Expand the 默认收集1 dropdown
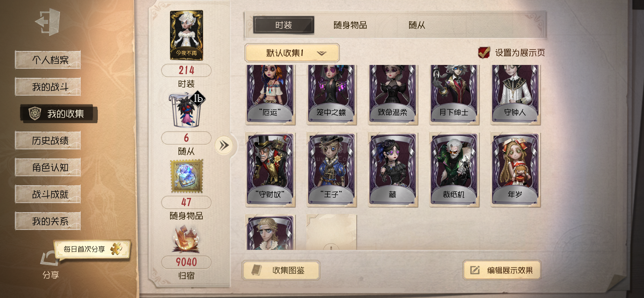The image size is (644, 298). (x=292, y=53)
